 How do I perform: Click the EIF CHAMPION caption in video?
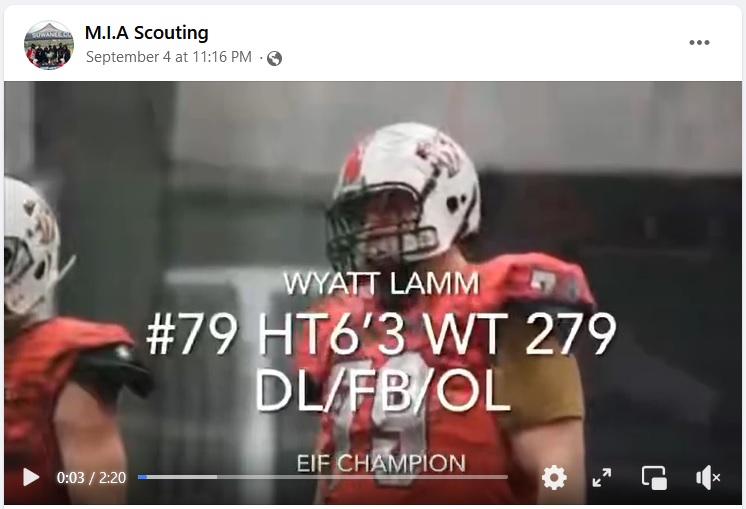point(381,463)
